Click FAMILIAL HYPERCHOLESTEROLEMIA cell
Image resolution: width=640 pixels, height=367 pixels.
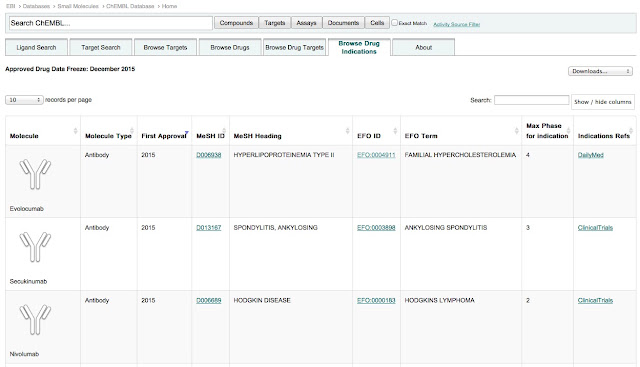coord(460,155)
